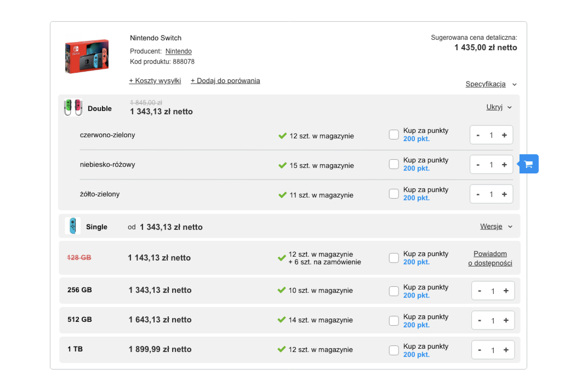Open the Nintendo Switch product thumbnail

pyautogui.click(x=87, y=56)
